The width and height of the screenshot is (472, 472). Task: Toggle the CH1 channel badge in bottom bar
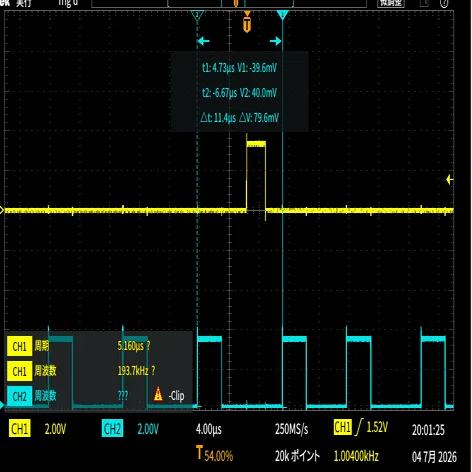20,429
